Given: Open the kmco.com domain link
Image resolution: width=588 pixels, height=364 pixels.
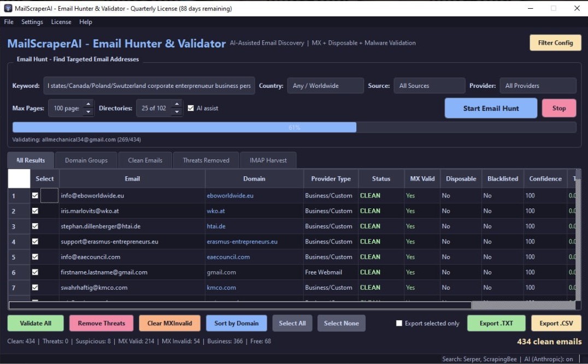Looking at the screenshot, I should click(x=221, y=288).
